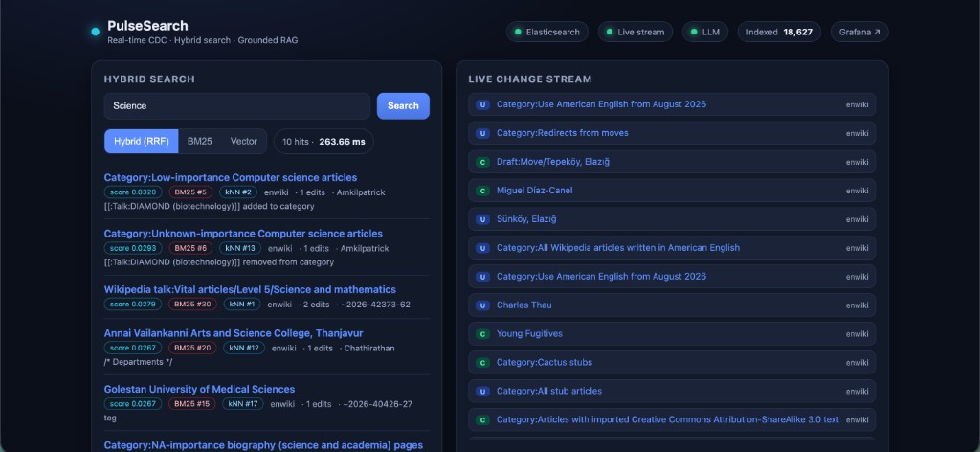The width and height of the screenshot is (980, 452).
Task: Click the U badge beside Sünköy, Elazığ
Action: (482, 219)
